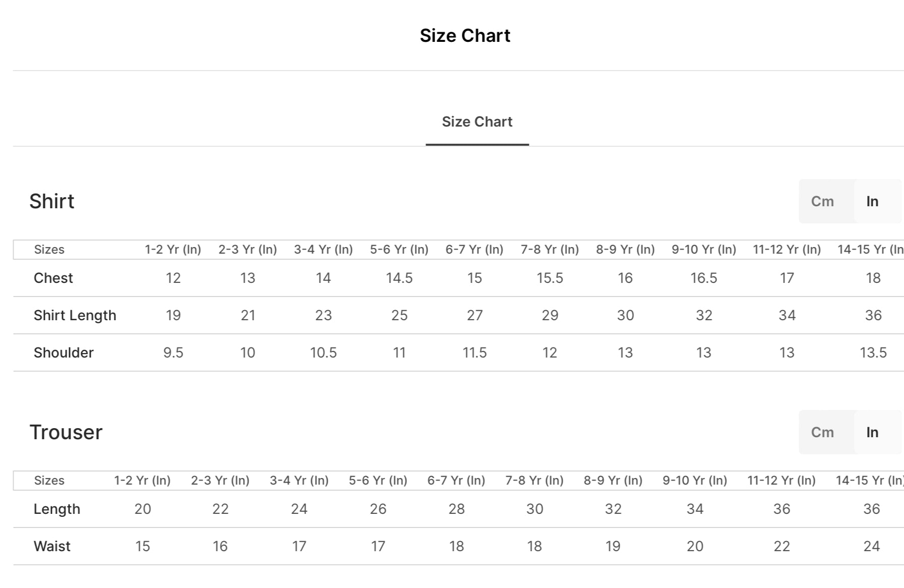Switch Shirt table units to Cm
Viewport: 904px width, 588px height.
(822, 201)
